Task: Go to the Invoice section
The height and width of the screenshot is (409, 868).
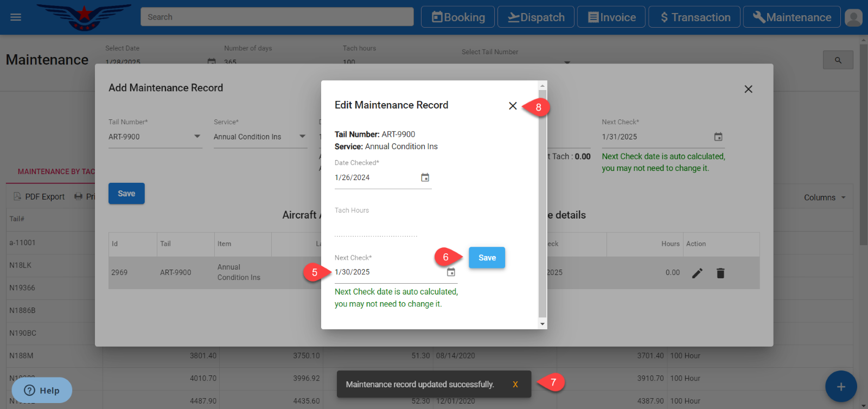Action: [x=611, y=17]
